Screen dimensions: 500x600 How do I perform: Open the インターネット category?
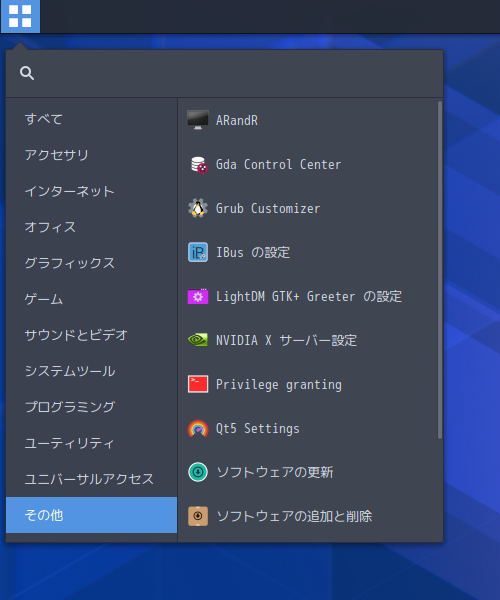coord(91,191)
